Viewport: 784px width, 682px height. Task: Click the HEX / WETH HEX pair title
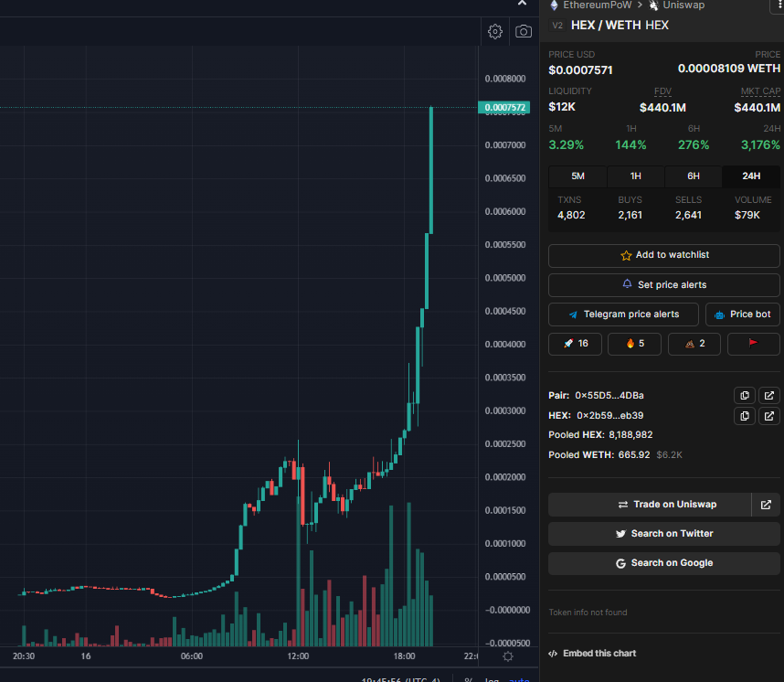620,26
